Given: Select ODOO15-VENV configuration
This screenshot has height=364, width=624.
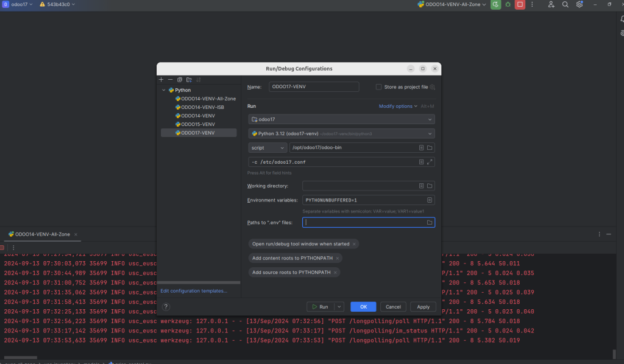Looking at the screenshot, I should [x=195, y=124].
